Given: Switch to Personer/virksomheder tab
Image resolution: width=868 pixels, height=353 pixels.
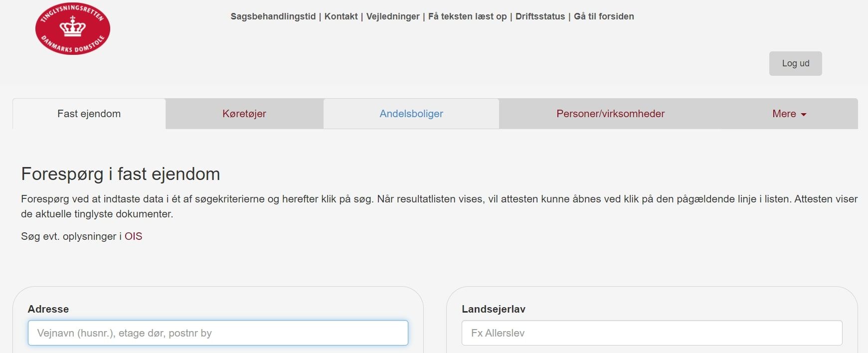Looking at the screenshot, I should click(x=610, y=114).
